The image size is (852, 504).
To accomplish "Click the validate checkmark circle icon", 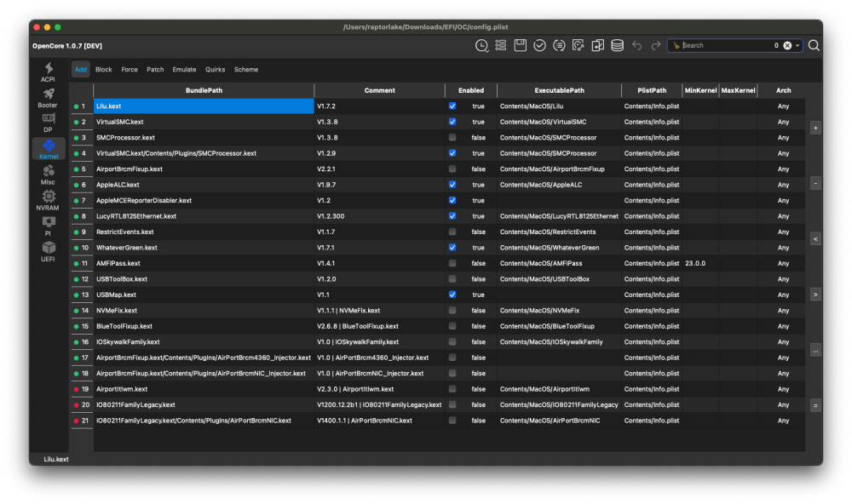I will pyautogui.click(x=539, y=46).
